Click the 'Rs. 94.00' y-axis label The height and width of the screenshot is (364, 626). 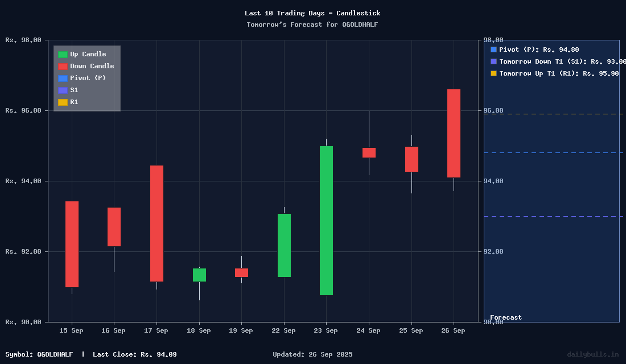(23, 181)
